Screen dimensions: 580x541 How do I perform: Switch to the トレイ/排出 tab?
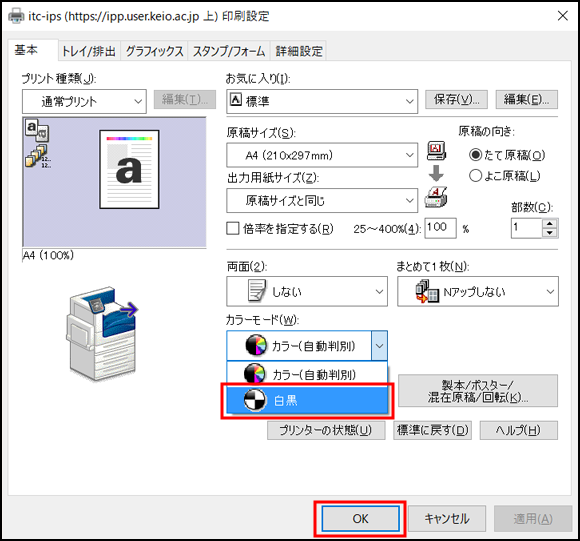[x=89, y=51]
